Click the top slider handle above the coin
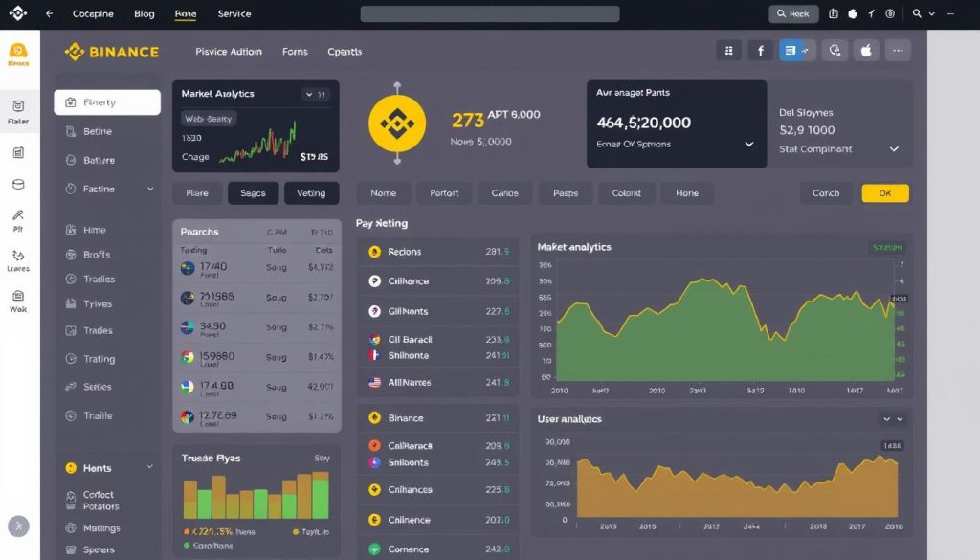This screenshot has width=980, height=560. point(397,84)
